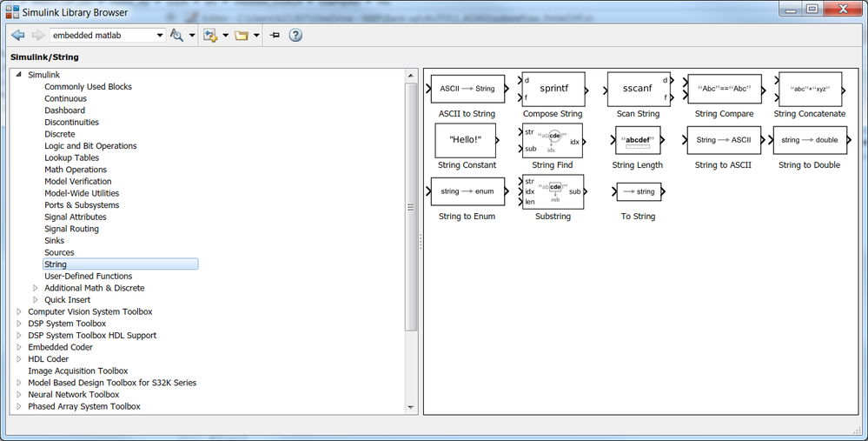Viewport: 868px width, 441px height.
Task: Select Image Acquisition Toolbox
Action: [x=77, y=371]
